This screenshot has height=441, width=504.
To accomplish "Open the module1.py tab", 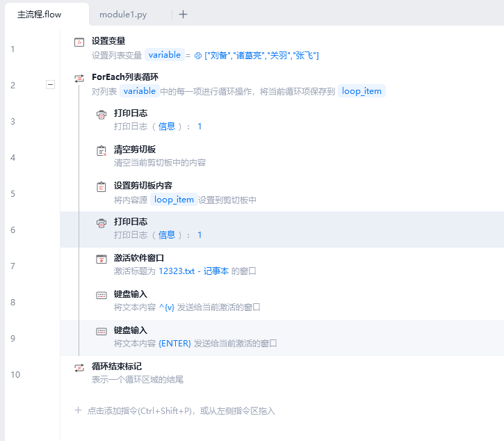I will click(x=123, y=15).
